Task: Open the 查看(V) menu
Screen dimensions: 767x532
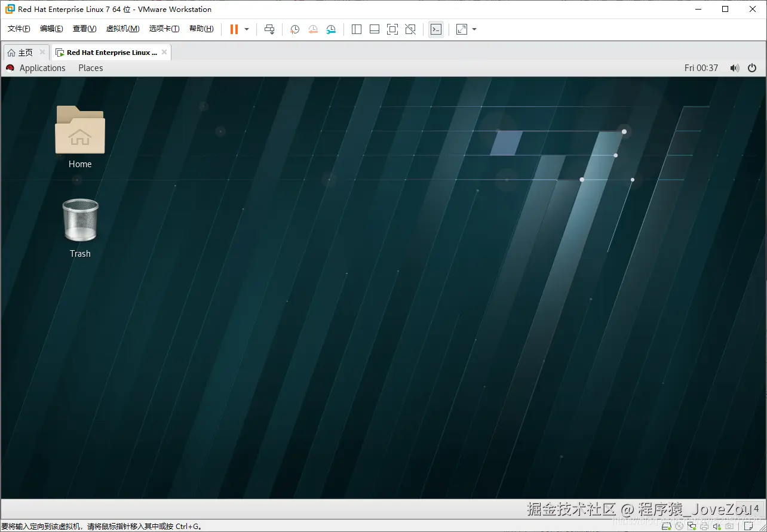Action: tap(84, 29)
